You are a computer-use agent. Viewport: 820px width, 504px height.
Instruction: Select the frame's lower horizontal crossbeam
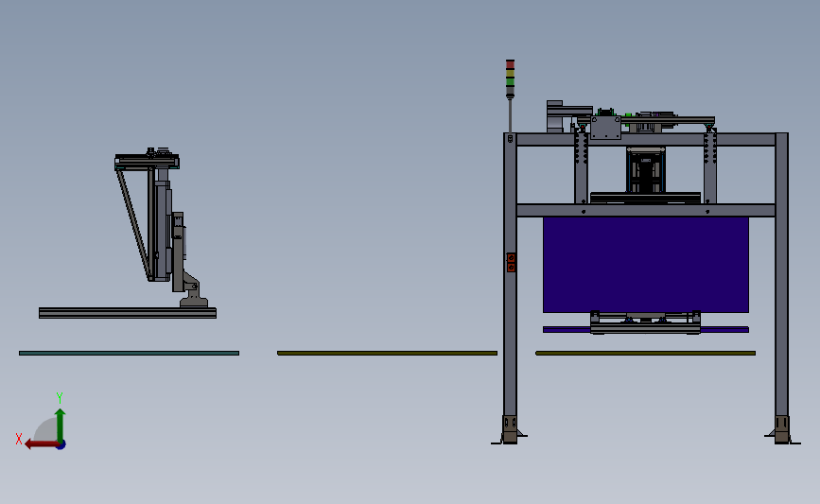click(x=646, y=210)
